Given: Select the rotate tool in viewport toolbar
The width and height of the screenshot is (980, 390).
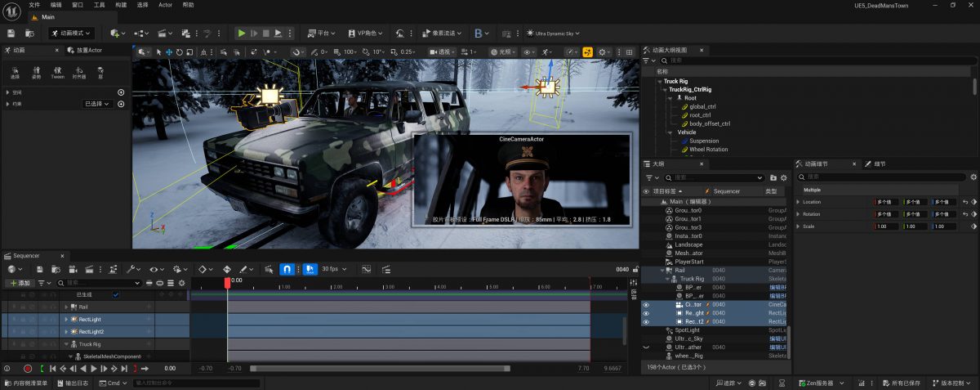Looking at the screenshot, I should (x=180, y=52).
